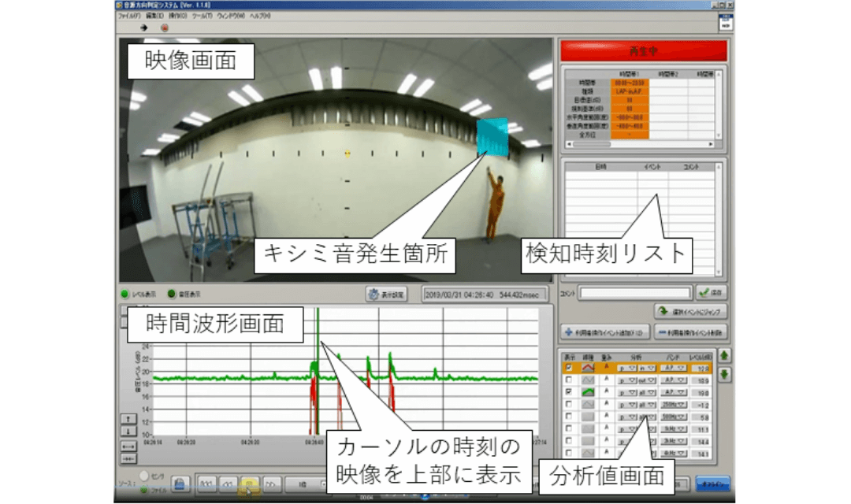The image size is (851, 504).
Task: Click the gray line-type icon in 10.9 row
Action: [588, 380]
